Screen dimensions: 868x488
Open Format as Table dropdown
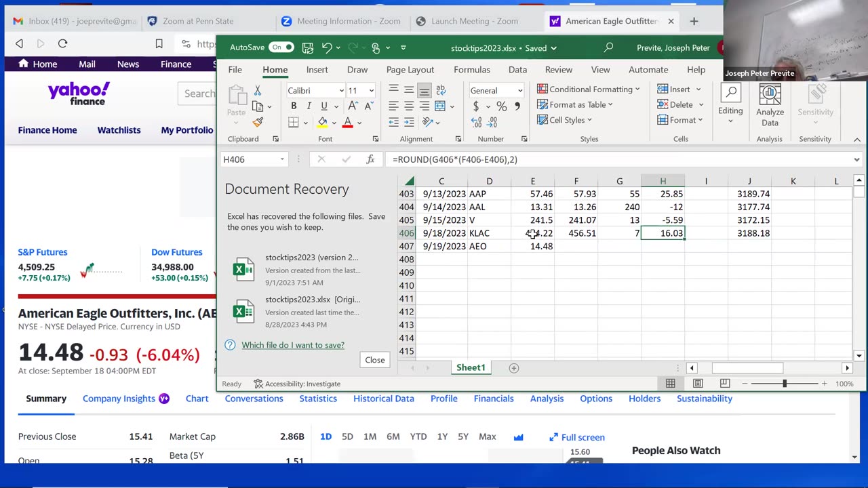point(575,104)
